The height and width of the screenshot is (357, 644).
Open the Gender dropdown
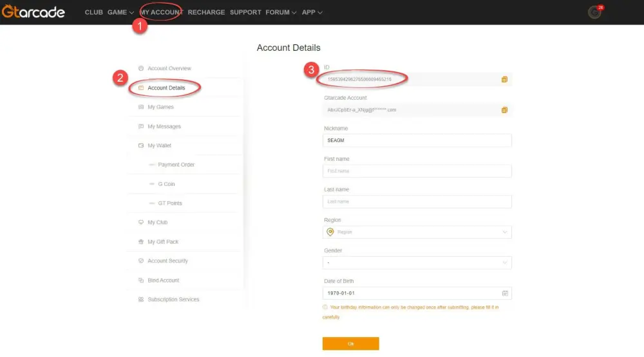click(x=417, y=262)
